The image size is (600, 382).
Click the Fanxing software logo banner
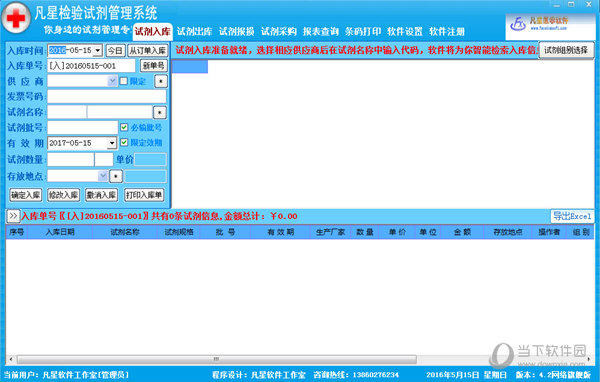[x=550, y=26]
